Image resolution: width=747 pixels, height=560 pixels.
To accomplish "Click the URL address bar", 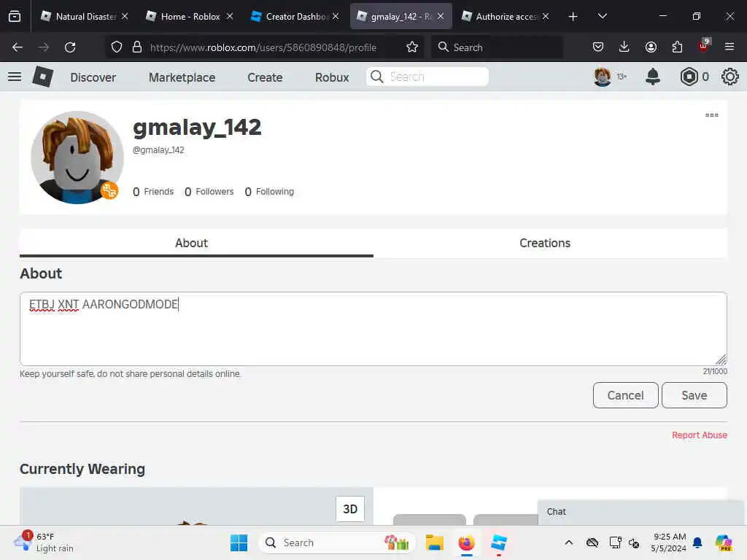I will click(x=263, y=47).
